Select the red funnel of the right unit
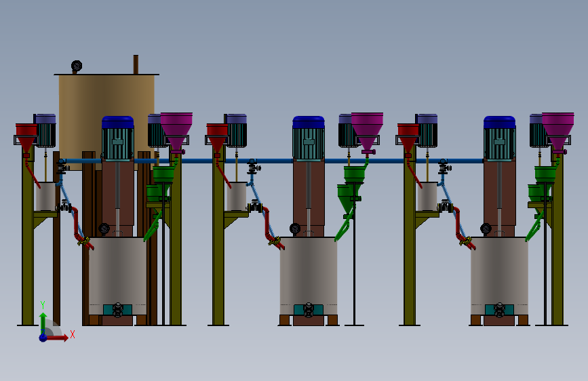The image size is (588, 381). click(408, 138)
